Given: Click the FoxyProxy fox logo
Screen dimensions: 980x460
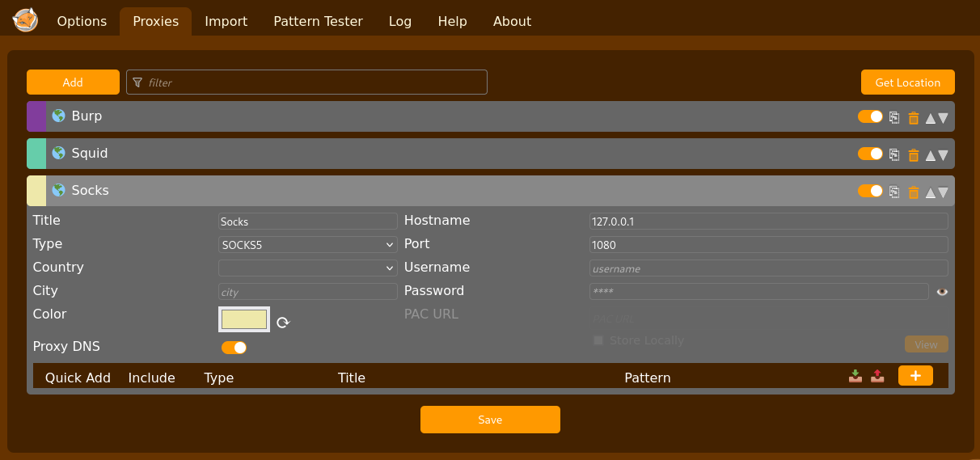Looking at the screenshot, I should (x=25, y=19).
